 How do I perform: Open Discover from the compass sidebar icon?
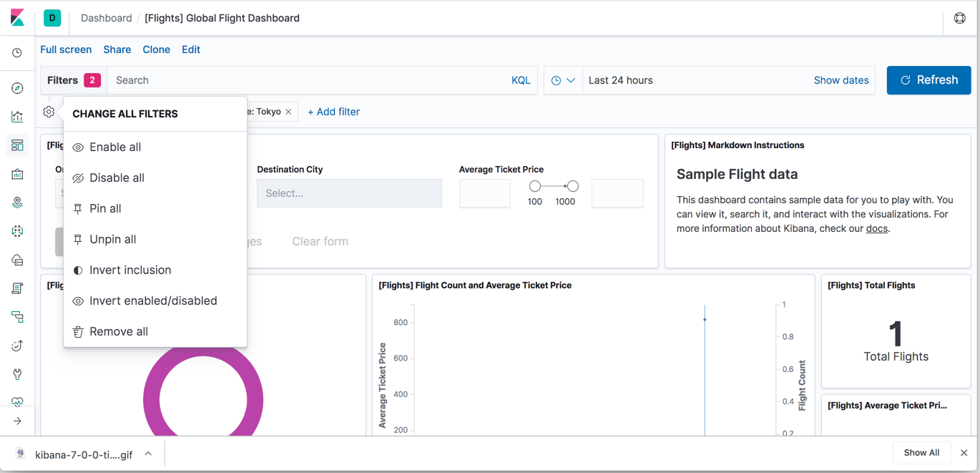(x=17, y=88)
